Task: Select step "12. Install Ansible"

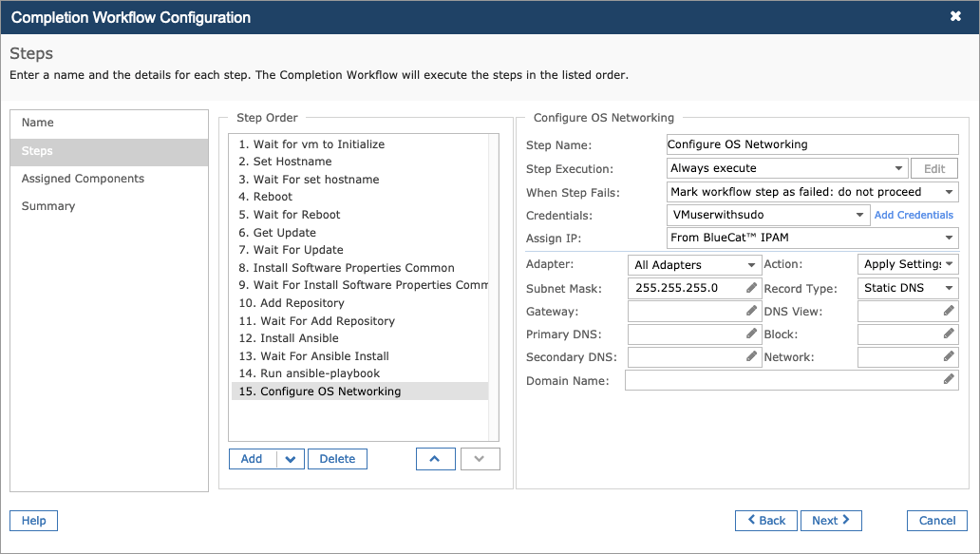Action: (x=360, y=338)
